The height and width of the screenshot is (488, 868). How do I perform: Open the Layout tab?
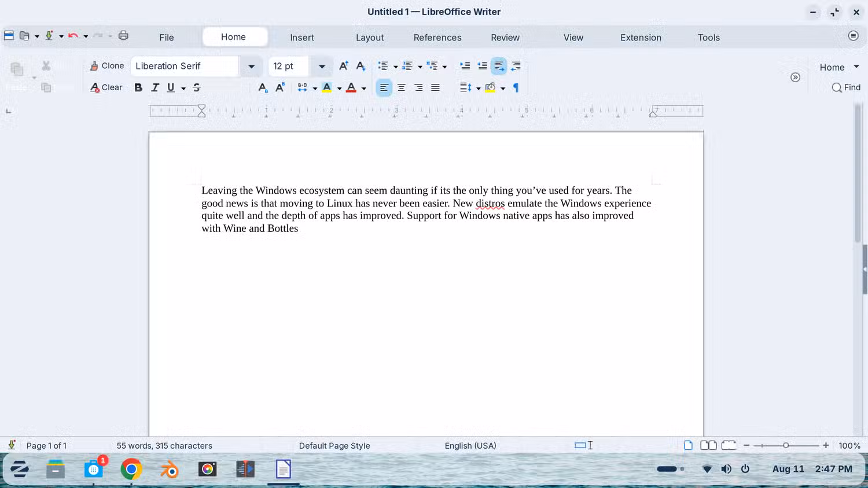(x=370, y=37)
